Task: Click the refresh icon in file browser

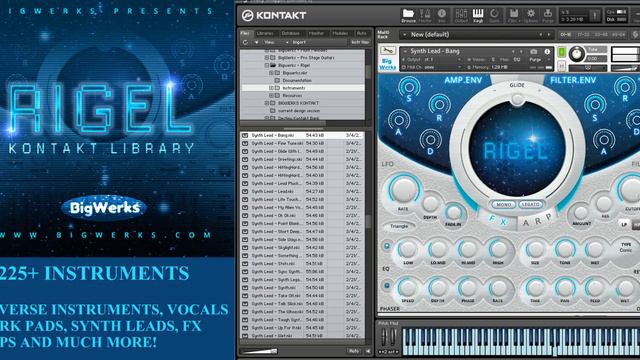Action: tap(245, 42)
